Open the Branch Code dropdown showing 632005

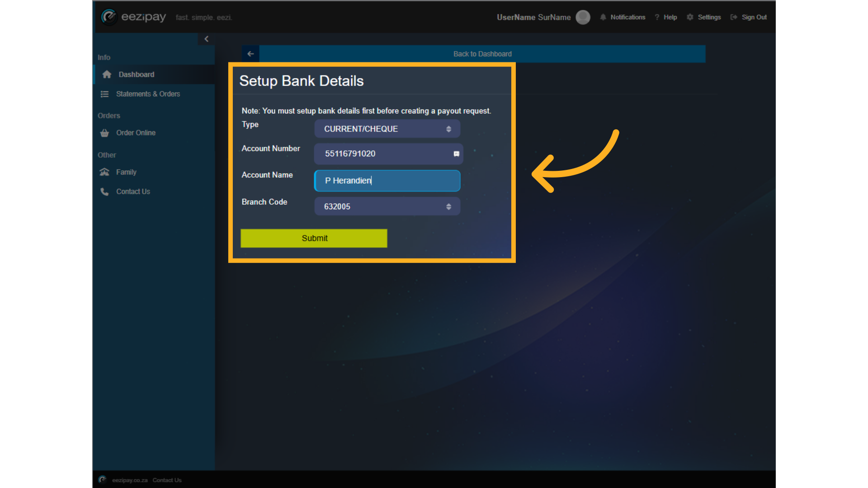[387, 206]
